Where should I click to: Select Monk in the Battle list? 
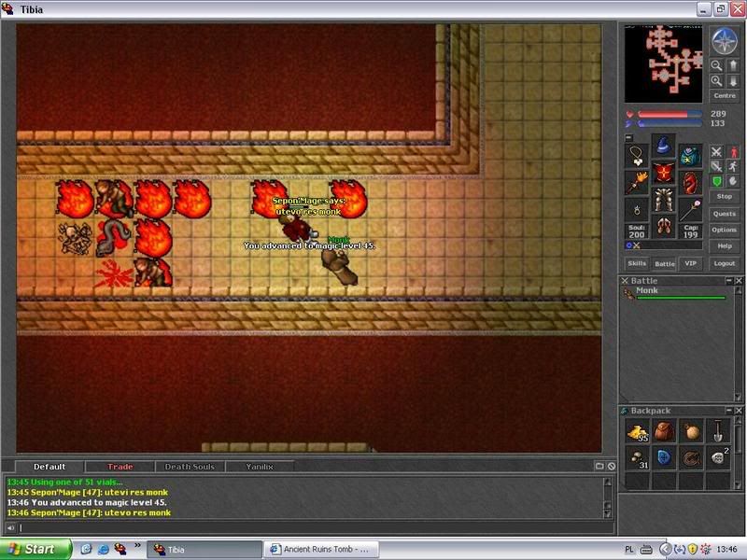click(675, 294)
